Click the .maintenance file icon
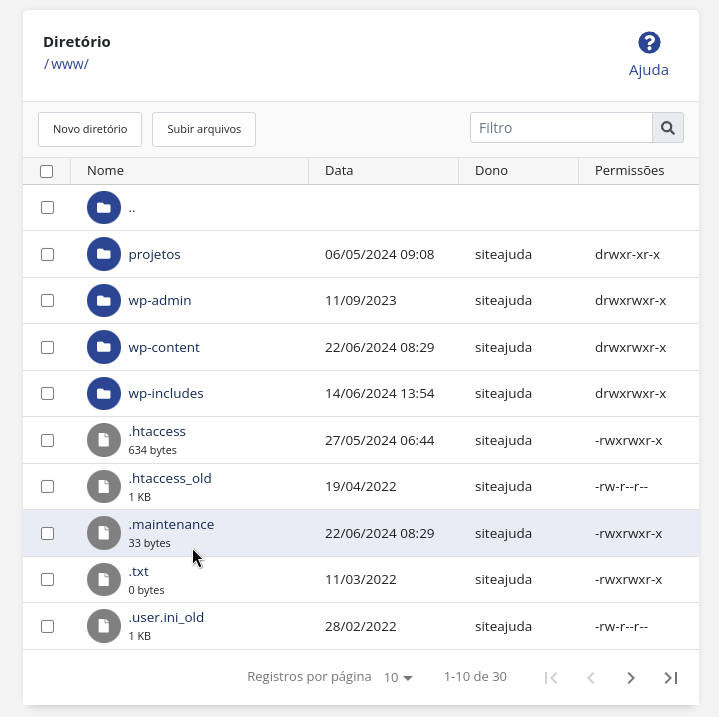Image resolution: width=719 pixels, height=717 pixels. [x=104, y=533]
